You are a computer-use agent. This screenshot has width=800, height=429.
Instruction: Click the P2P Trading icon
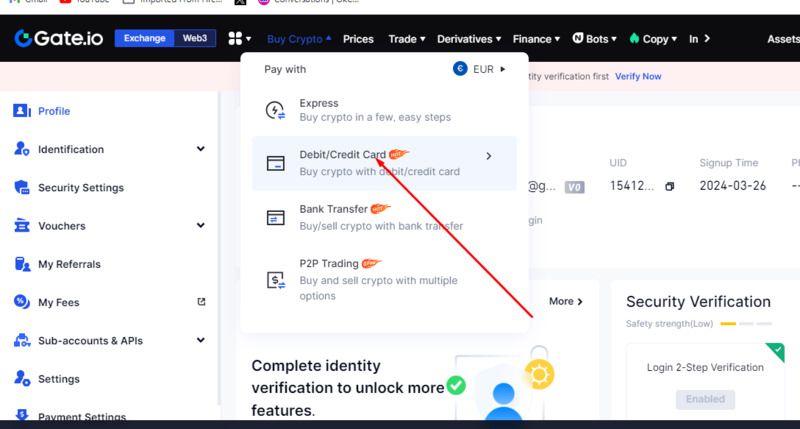(276, 280)
